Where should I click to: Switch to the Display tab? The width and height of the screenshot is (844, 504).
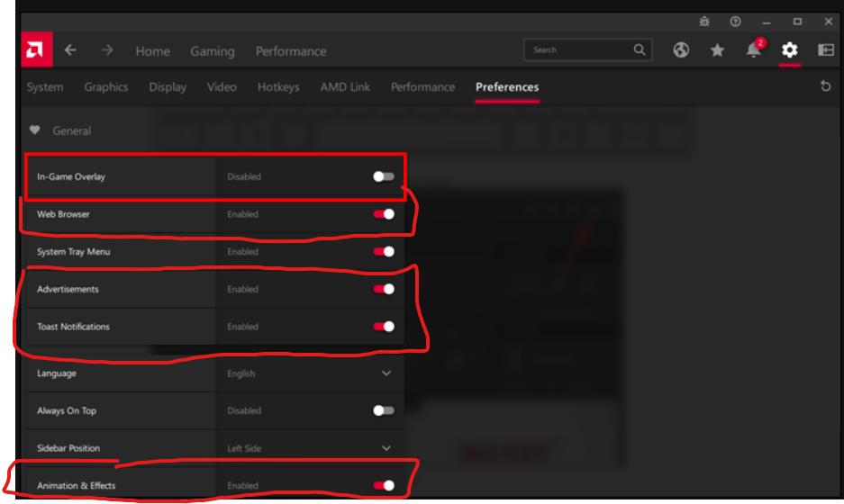[168, 87]
